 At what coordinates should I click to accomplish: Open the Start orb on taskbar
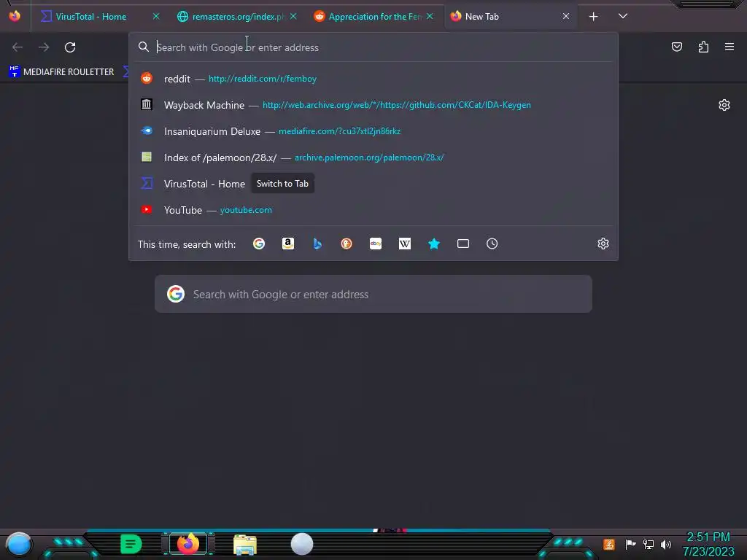(19, 544)
